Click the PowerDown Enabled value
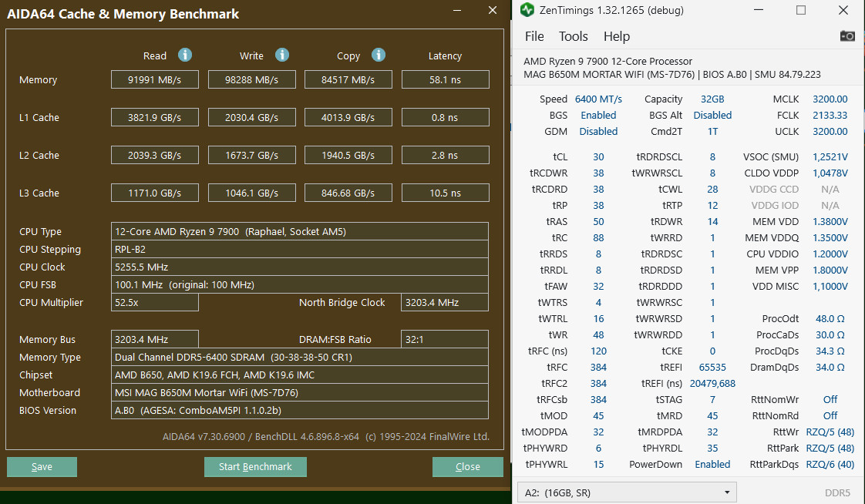This screenshot has height=504, width=865. pyautogui.click(x=712, y=464)
